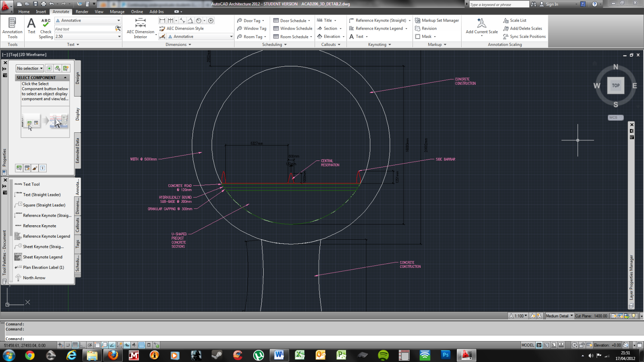
Task: Toggle grid display in status bar
Action: 75,345
